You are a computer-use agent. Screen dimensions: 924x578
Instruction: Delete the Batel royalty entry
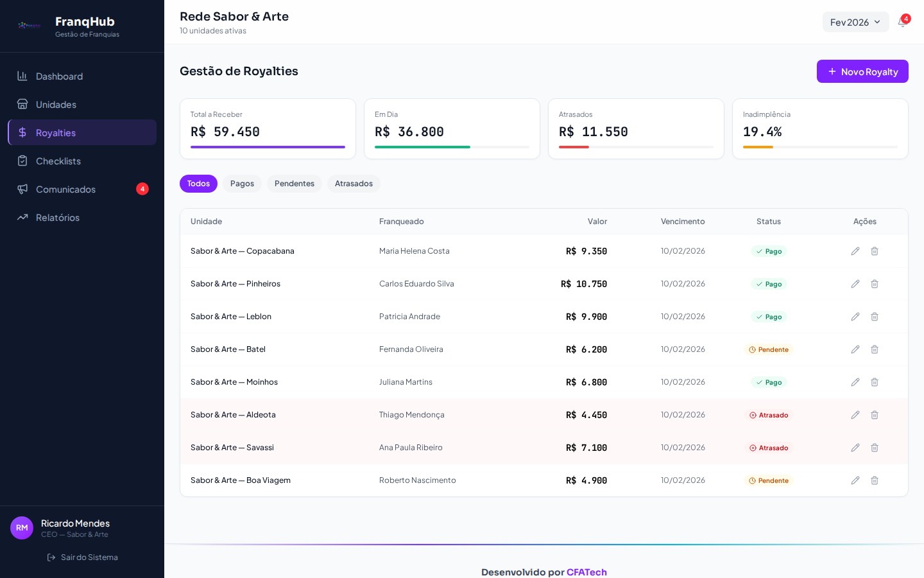point(874,349)
